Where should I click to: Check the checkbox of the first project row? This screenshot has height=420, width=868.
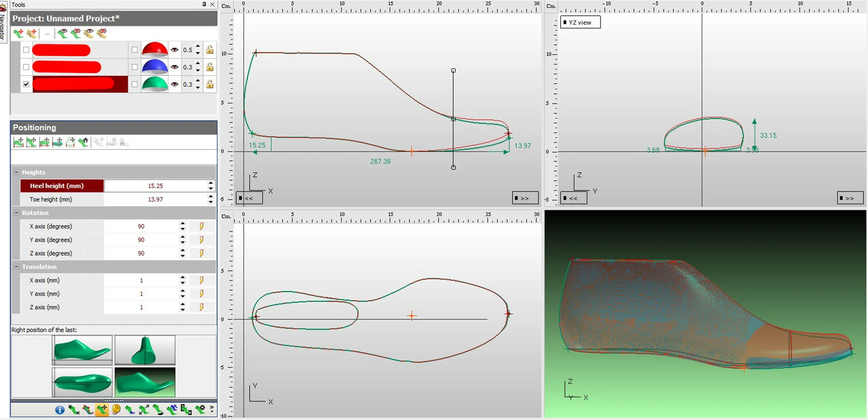26,50
